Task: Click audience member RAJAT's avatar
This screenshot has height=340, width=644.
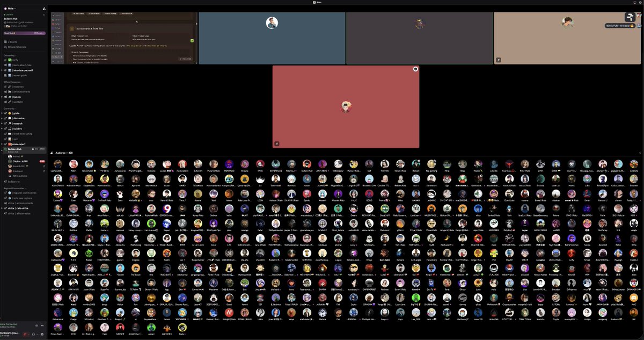Action: 245,208
